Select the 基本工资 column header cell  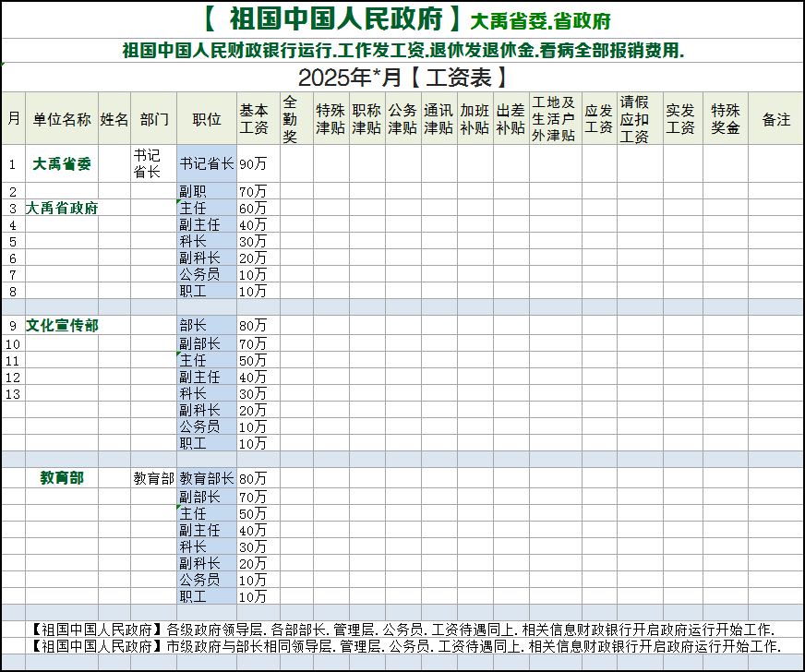[254, 119]
